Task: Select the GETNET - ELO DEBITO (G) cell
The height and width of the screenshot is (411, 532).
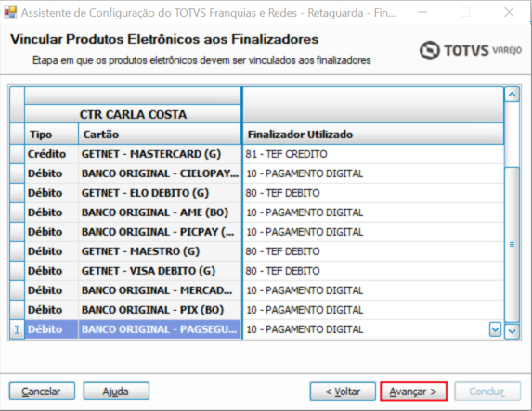Action: pos(160,193)
